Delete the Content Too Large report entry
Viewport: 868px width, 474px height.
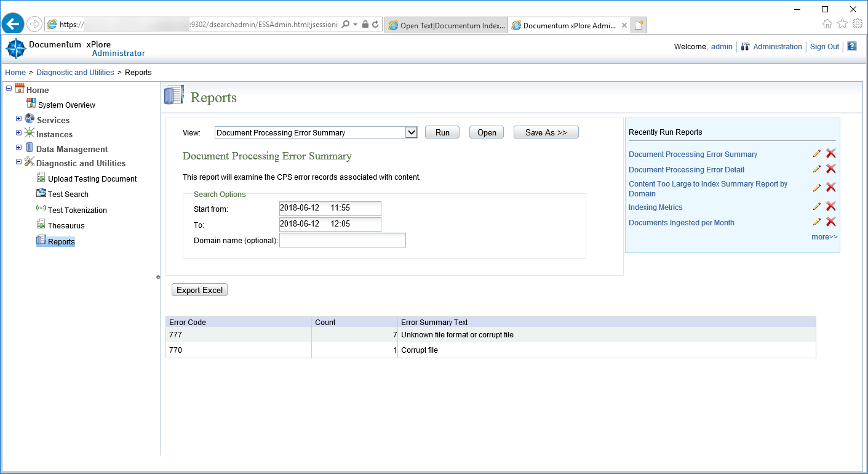pyautogui.click(x=831, y=188)
